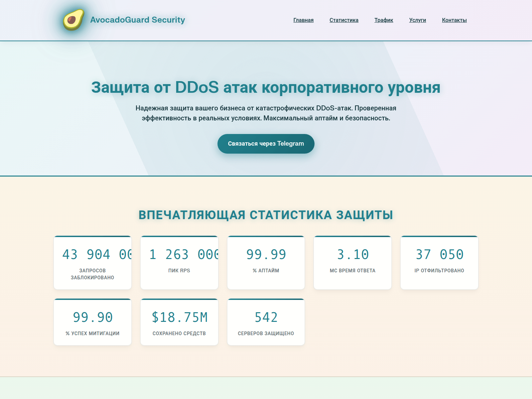Select the % АПТАЙМ stat card
The width and height of the screenshot is (532, 399).
[266, 263]
